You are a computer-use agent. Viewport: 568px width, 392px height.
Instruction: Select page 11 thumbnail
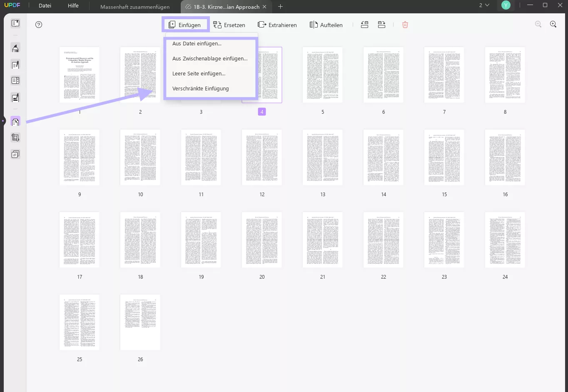click(x=201, y=157)
